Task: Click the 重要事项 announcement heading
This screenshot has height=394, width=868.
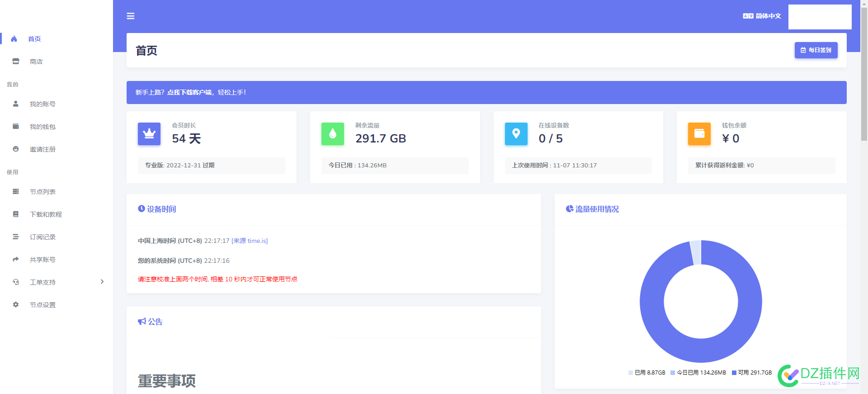Action: click(167, 381)
